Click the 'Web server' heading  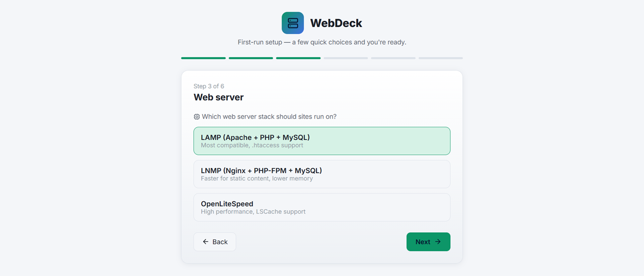point(219,97)
